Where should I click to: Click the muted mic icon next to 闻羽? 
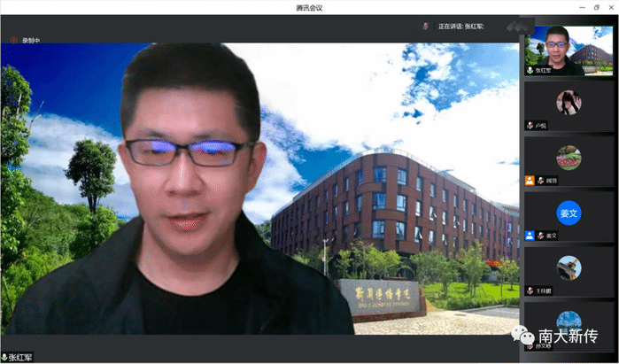540,180
